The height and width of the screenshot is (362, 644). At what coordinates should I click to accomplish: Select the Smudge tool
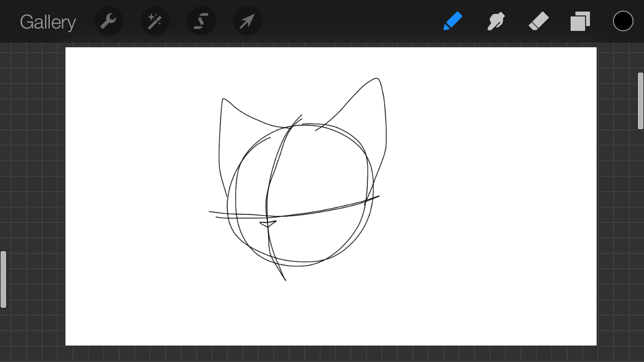[x=495, y=21]
